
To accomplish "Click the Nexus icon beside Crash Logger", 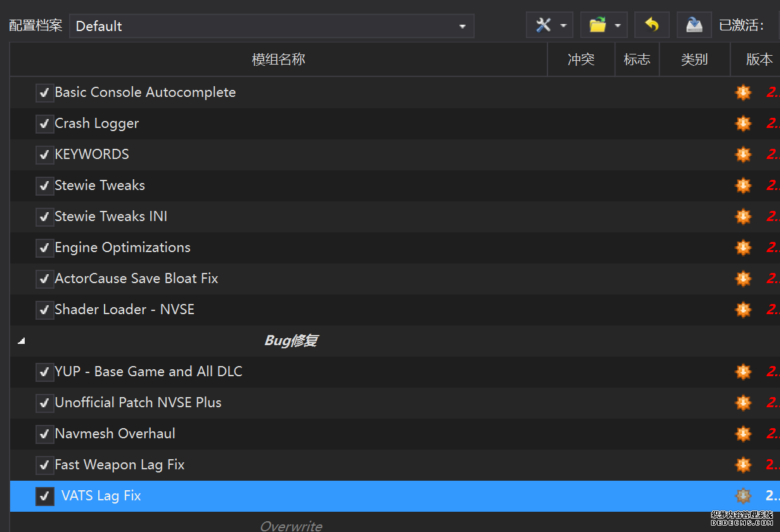I will (x=743, y=123).
